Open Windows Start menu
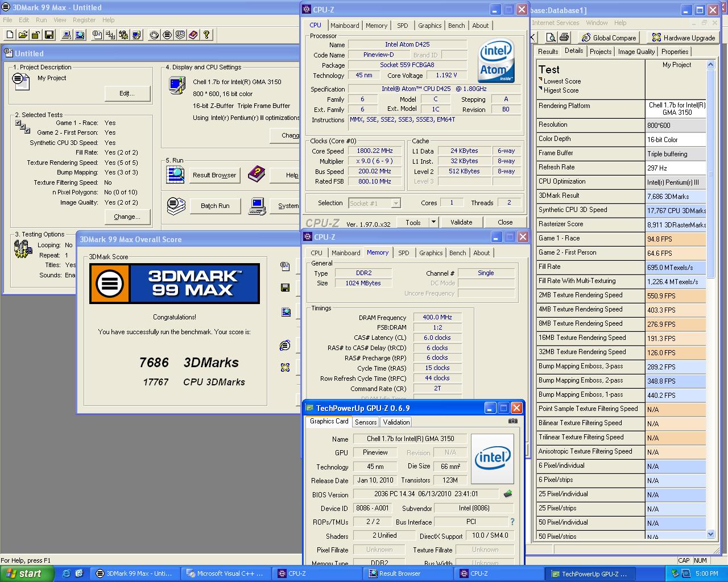This screenshot has height=582, width=728. point(27,573)
